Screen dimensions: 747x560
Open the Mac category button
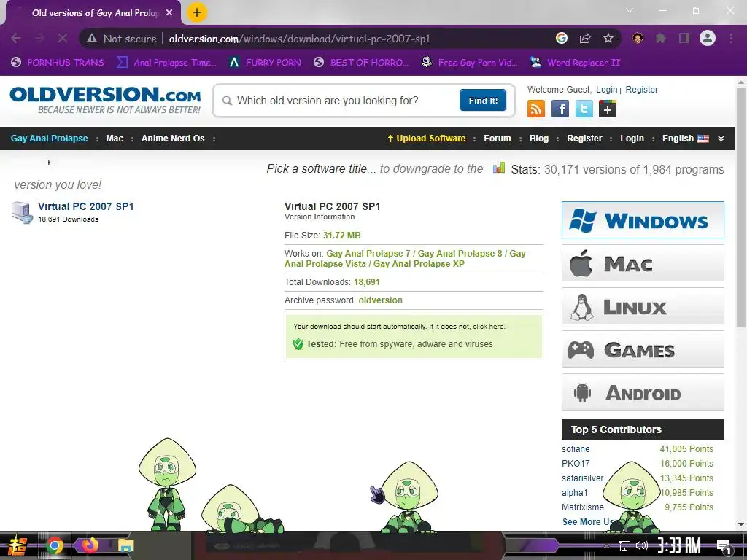coord(643,262)
